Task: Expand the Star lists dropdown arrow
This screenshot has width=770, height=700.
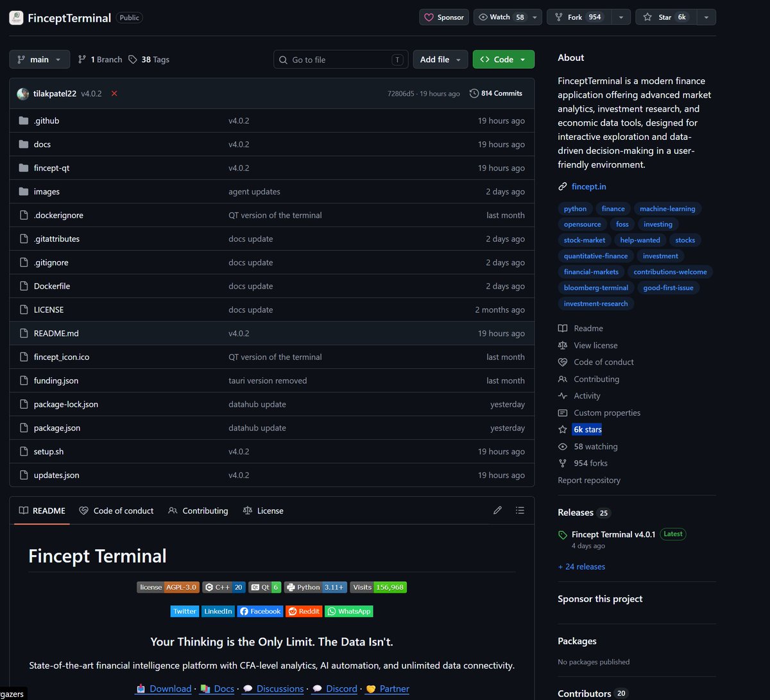Action: point(706,17)
